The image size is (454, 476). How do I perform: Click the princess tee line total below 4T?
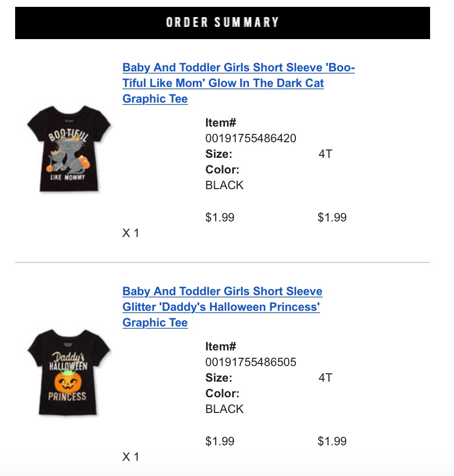(x=332, y=441)
